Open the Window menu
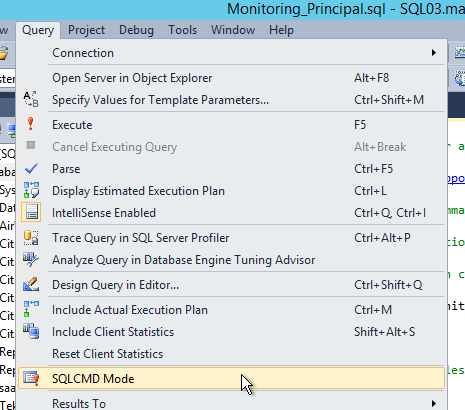The width and height of the screenshot is (465, 410). coord(233,30)
